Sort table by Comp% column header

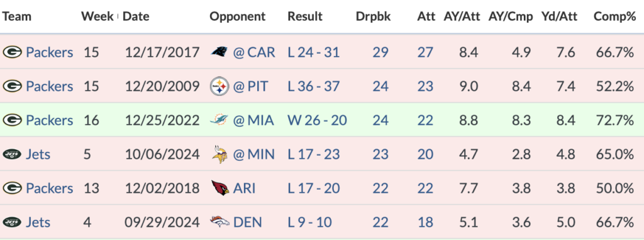pos(615,16)
